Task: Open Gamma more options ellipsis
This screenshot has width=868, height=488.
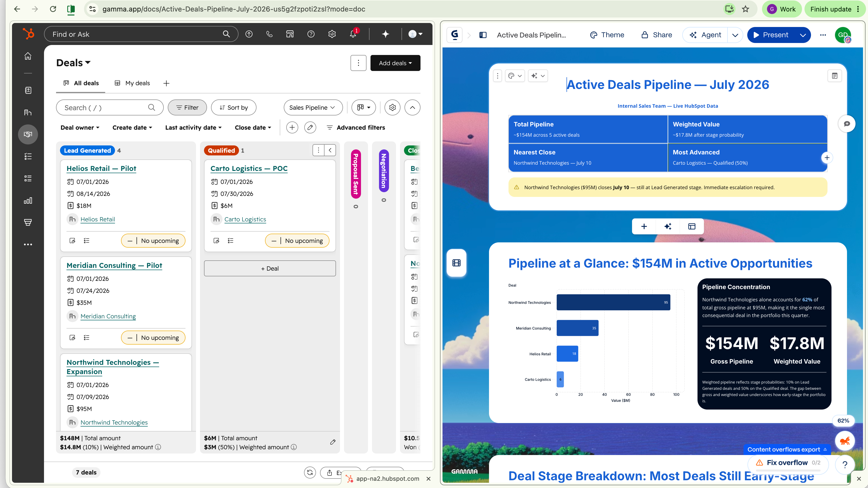Action: (823, 35)
